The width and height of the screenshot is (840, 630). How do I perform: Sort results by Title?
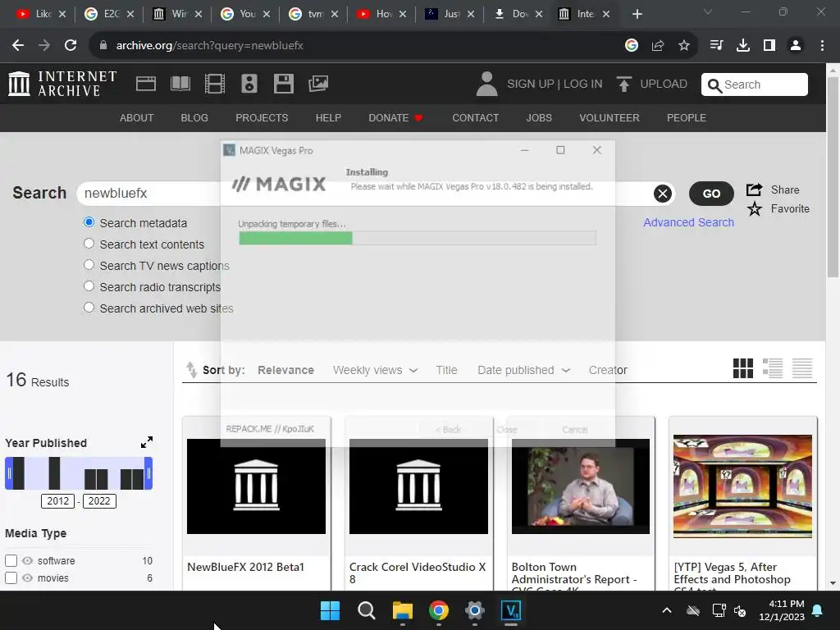(446, 370)
